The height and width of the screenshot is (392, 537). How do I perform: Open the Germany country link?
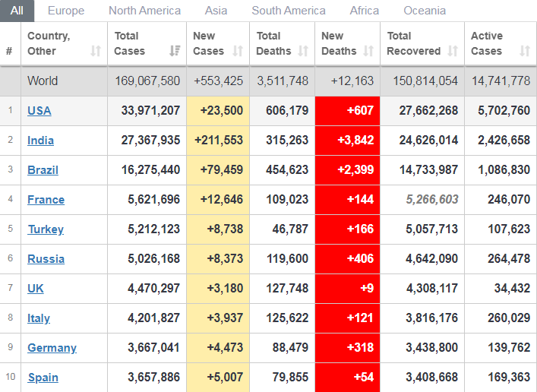[52, 348]
